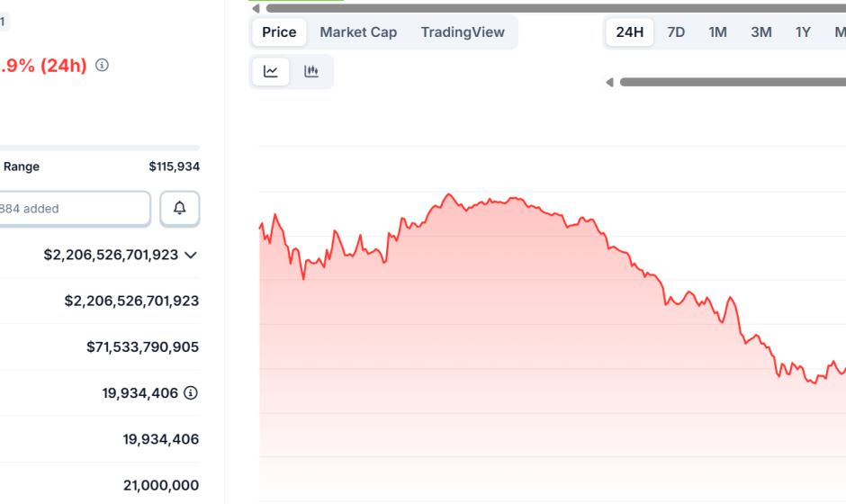Click the 24h price range bar
This screenshot has height=504, width=846.
coord(99,148)
